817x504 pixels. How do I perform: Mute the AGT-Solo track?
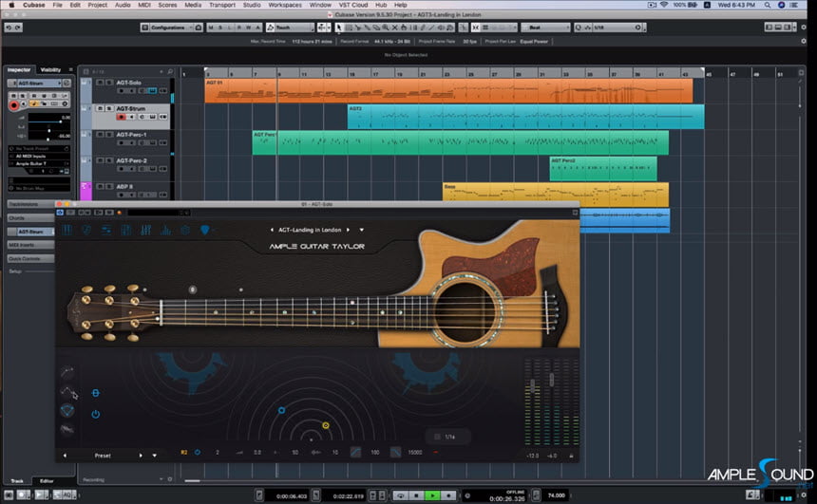(100, 83)
